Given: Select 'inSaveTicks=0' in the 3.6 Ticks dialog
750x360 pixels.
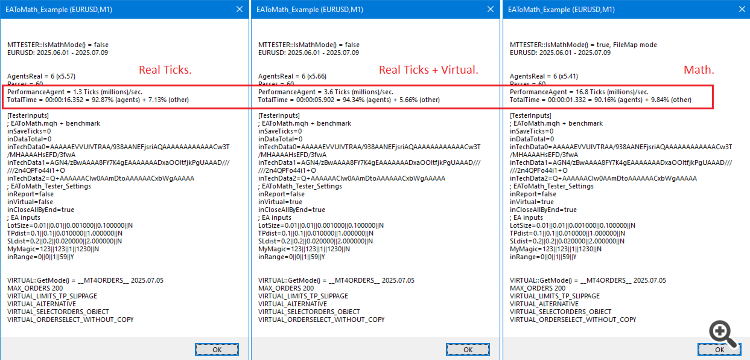Looking at the screenshot, I should click(280, 131).
